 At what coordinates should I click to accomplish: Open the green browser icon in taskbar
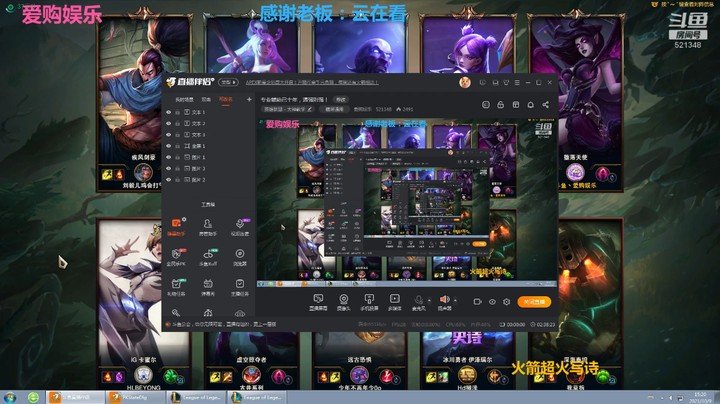pyautogui.click(x=33, y=397)
